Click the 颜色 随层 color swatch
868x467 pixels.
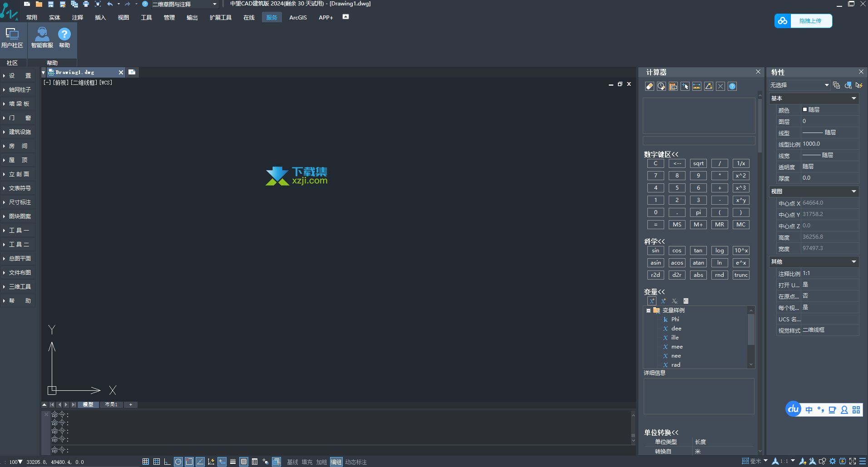pos(805,109)
